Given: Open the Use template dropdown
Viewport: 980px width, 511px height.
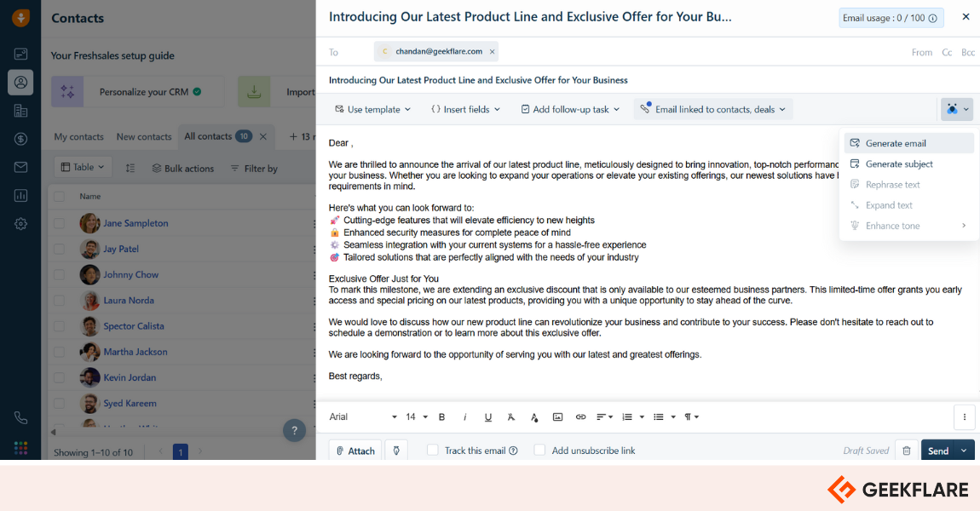Looking at the screenshot, I should (373, 109).
